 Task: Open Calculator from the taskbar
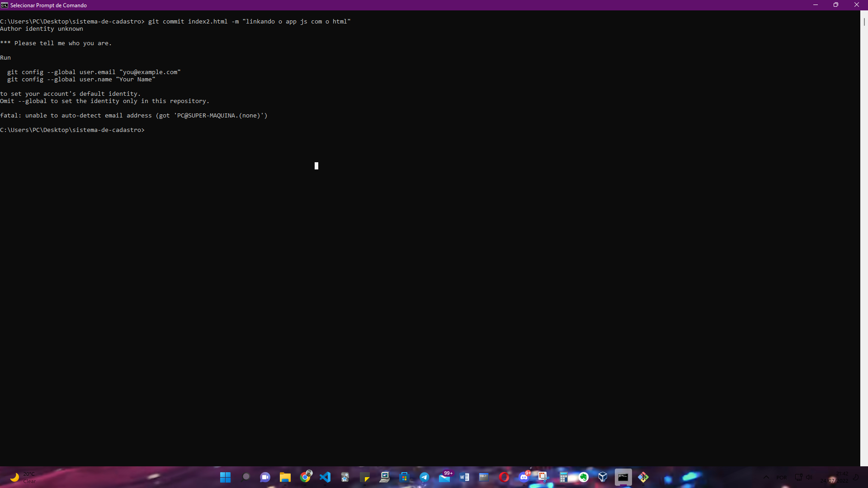coord(563,477)
